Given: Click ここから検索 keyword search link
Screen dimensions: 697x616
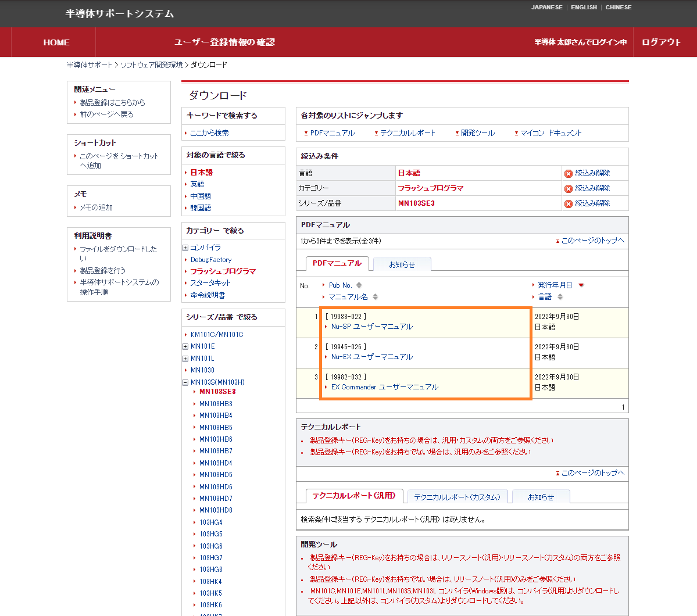Looking at the screenshot, I should pos(209,133).
